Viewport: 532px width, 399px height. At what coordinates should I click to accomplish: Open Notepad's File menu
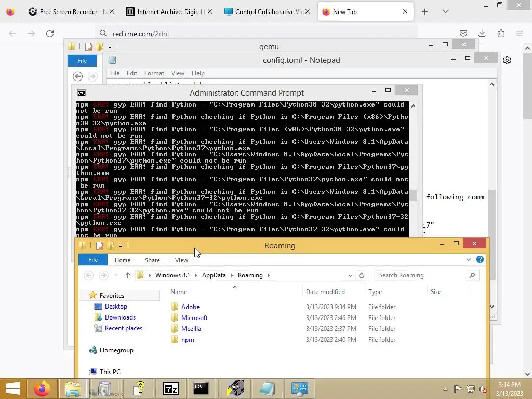[115, 73]
